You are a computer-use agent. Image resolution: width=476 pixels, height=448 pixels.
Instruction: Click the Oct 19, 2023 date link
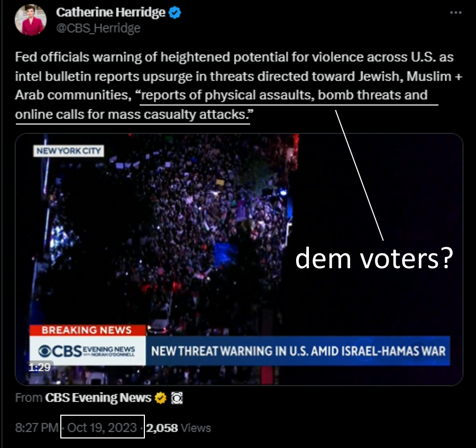point(102,428)
